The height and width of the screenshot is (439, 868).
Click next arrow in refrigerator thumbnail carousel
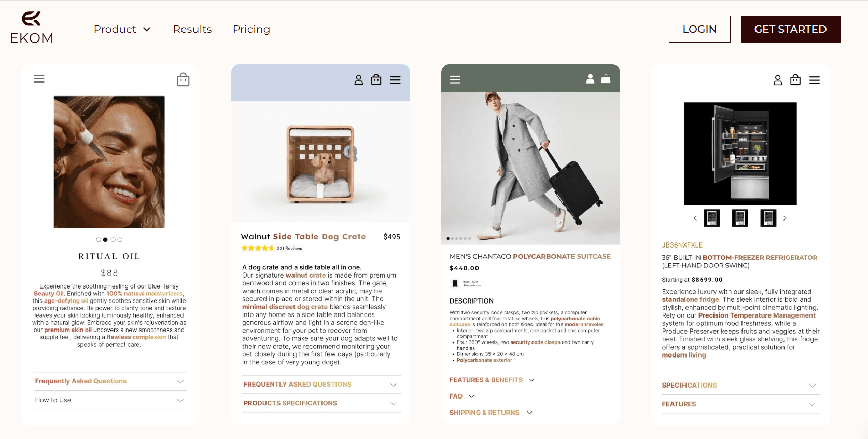tap(785, 218)
